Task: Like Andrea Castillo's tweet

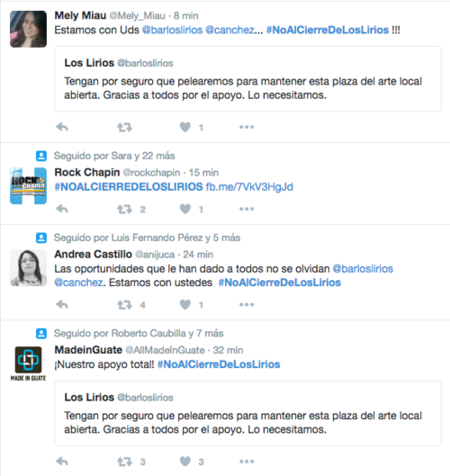Action: (x=185, y=304)
